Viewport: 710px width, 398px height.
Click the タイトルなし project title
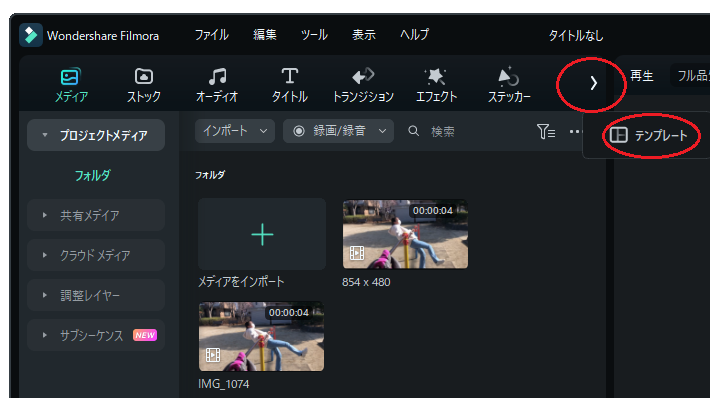(x=576, y=36)
